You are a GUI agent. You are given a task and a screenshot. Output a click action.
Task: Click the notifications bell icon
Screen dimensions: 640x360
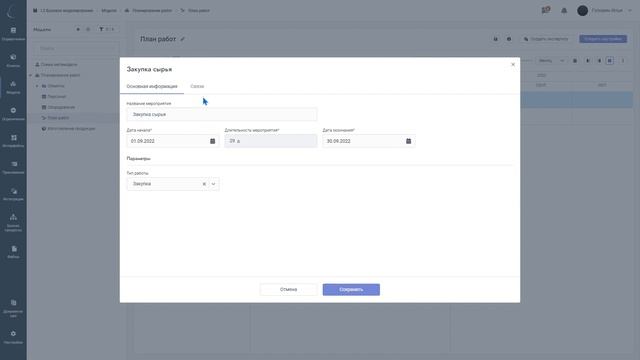(564, 11)
